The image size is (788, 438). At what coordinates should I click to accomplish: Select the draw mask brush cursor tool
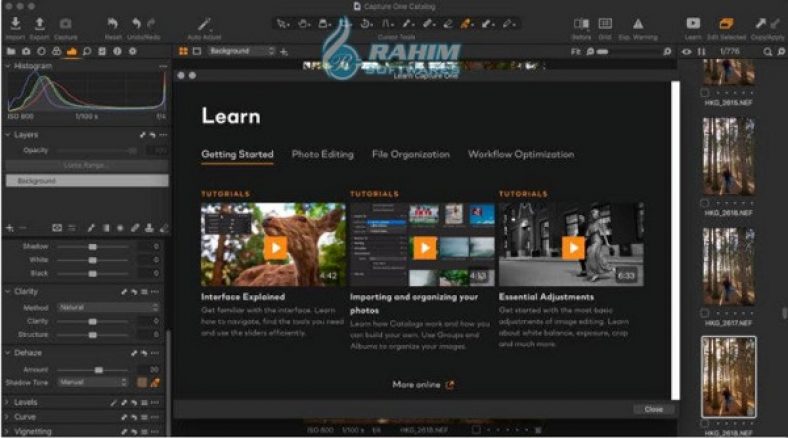(408, 24)
